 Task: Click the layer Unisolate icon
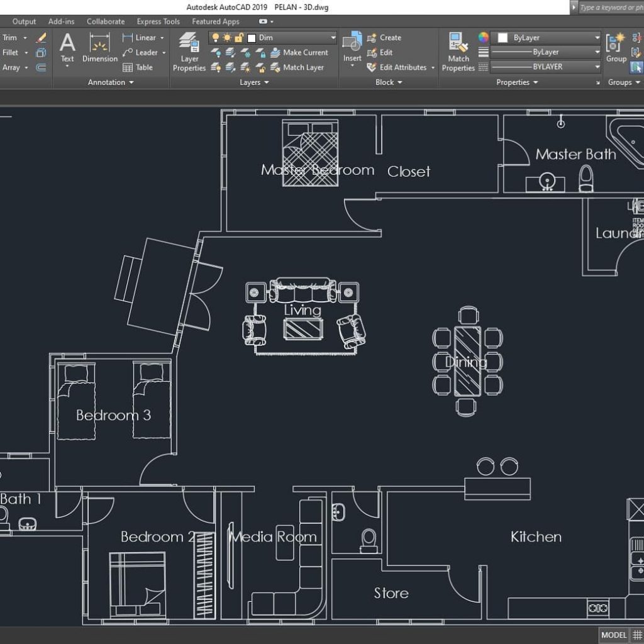230,67
